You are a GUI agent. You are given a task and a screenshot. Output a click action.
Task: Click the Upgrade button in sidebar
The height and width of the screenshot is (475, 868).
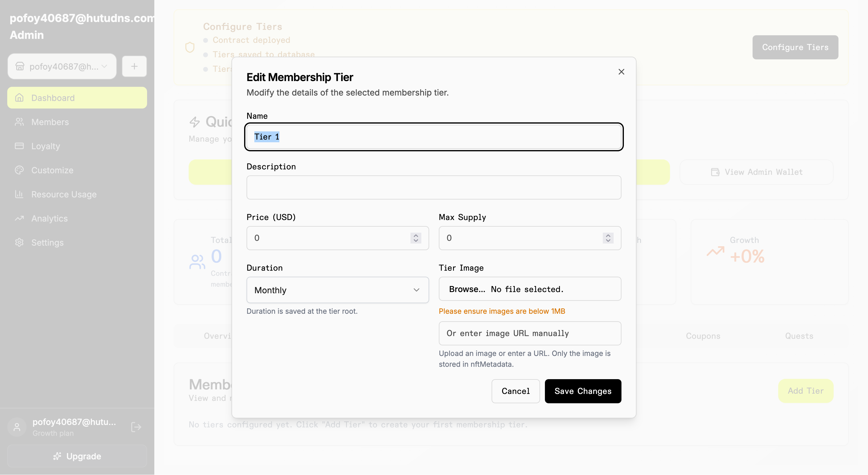pos(77,456)
